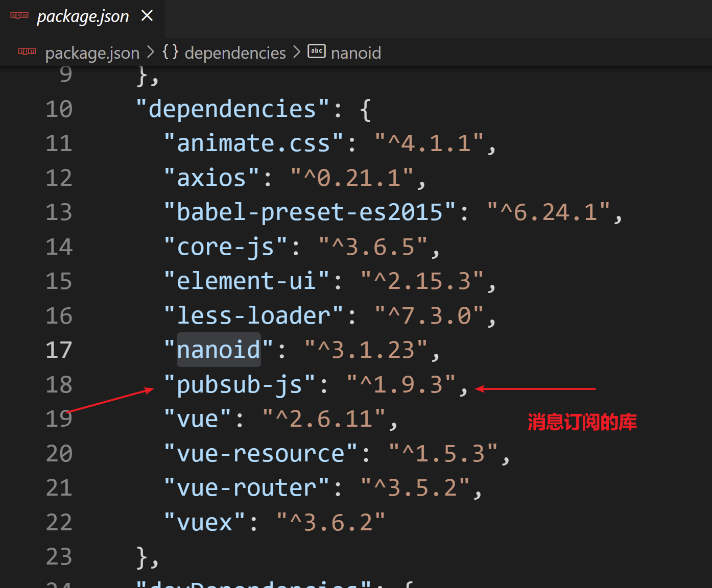Image resolution: width=712 pixels, height=588 pixels.
Task: Click the closing brace on line 23
Action: click(142, 557)
